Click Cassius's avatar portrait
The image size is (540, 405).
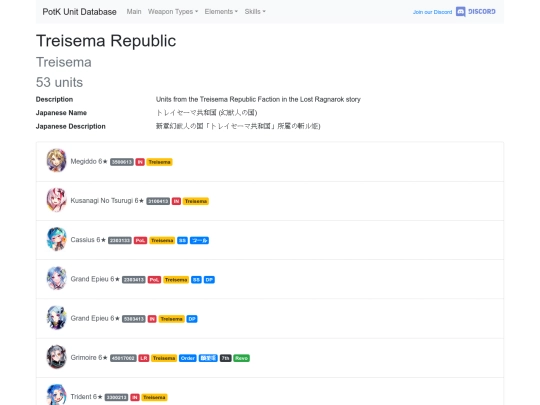tap(56, 239)
